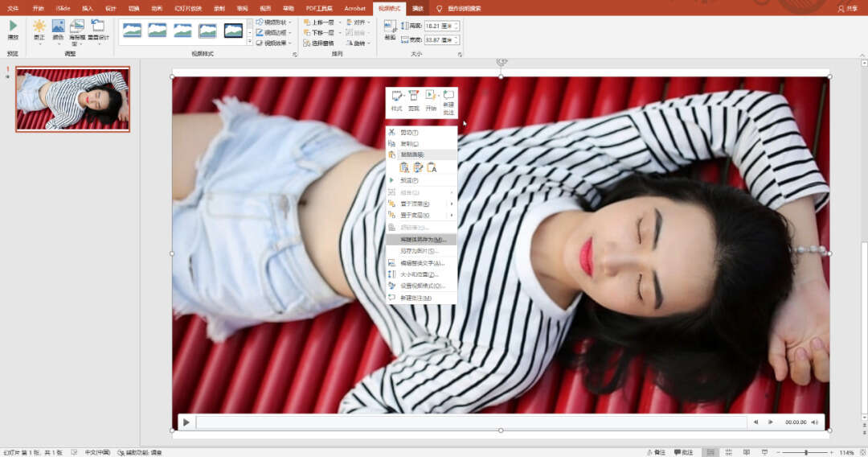Image resolution: width=868 pixels, height=457 pixels.
Task: Open the Insert (插入) ribbon tab
Action: 87,8
